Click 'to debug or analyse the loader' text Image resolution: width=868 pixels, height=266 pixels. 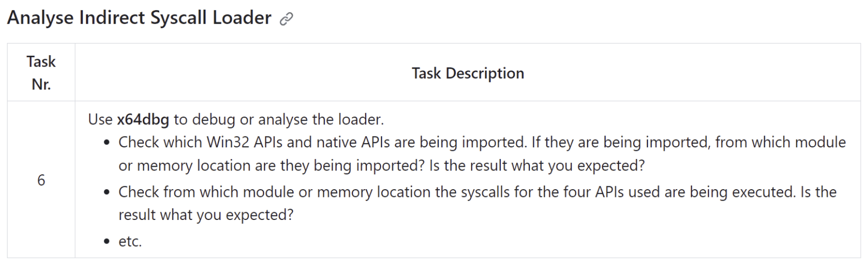pyautogui.click(x=279, y=119)
